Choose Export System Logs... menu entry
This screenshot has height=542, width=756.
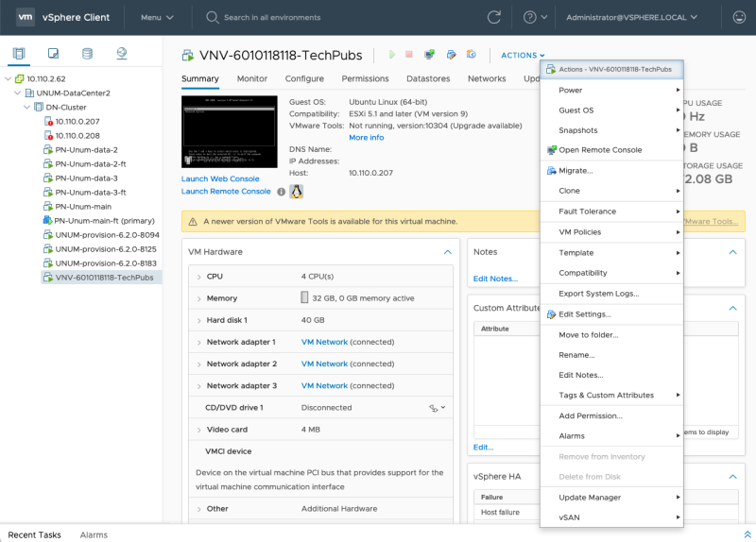pos(611,294)
